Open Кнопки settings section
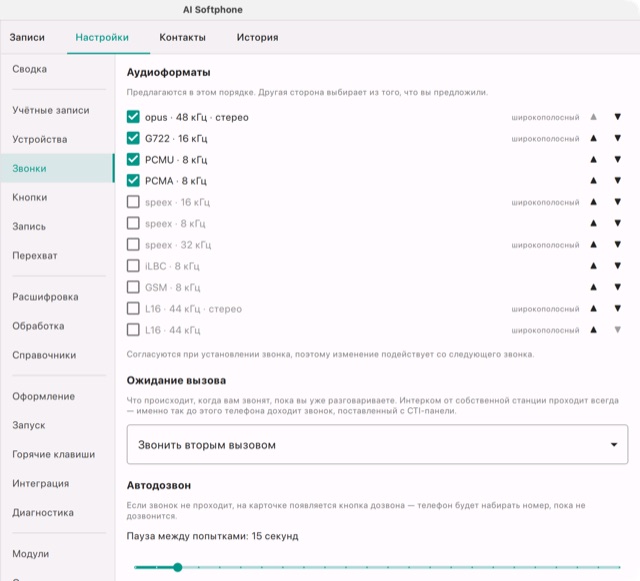 click(x=29, y=197)
